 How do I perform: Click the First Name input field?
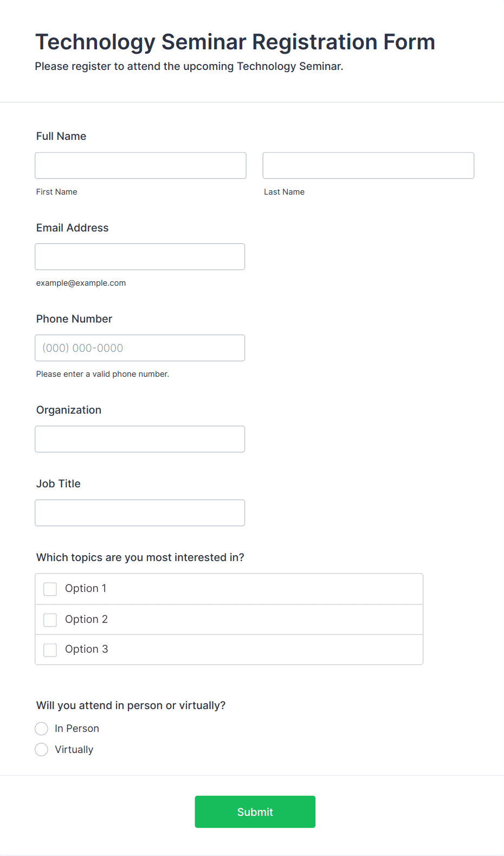[140, 165]
